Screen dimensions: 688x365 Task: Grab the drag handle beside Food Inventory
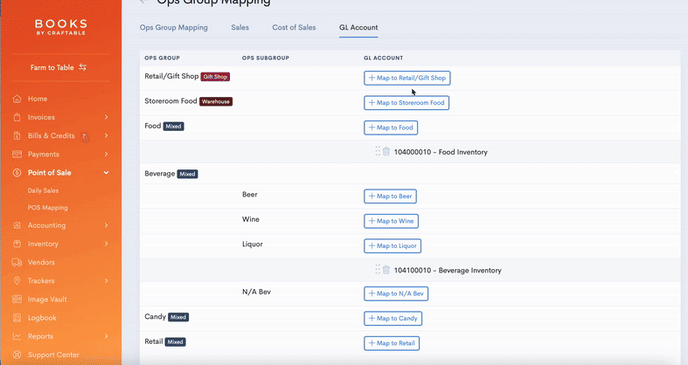click(x=377, y=151)
